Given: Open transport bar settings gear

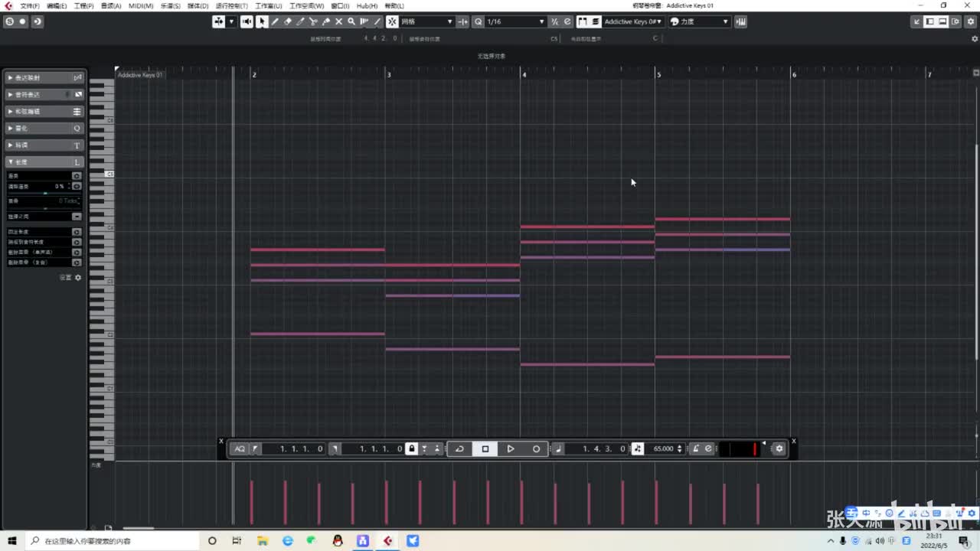Looking at the screenshot, I should pyautogui.click(x=779, y=448).
